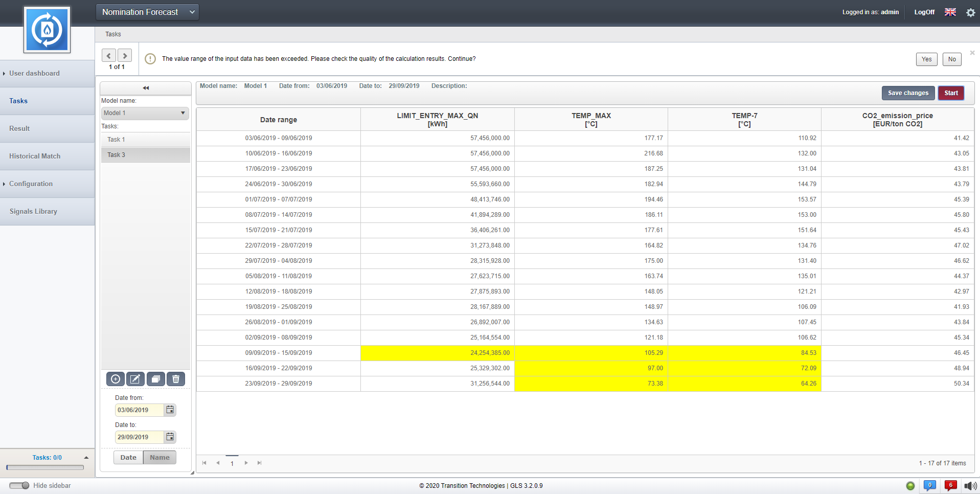
Task: Click the Save changes button
Action: point(908,93)
